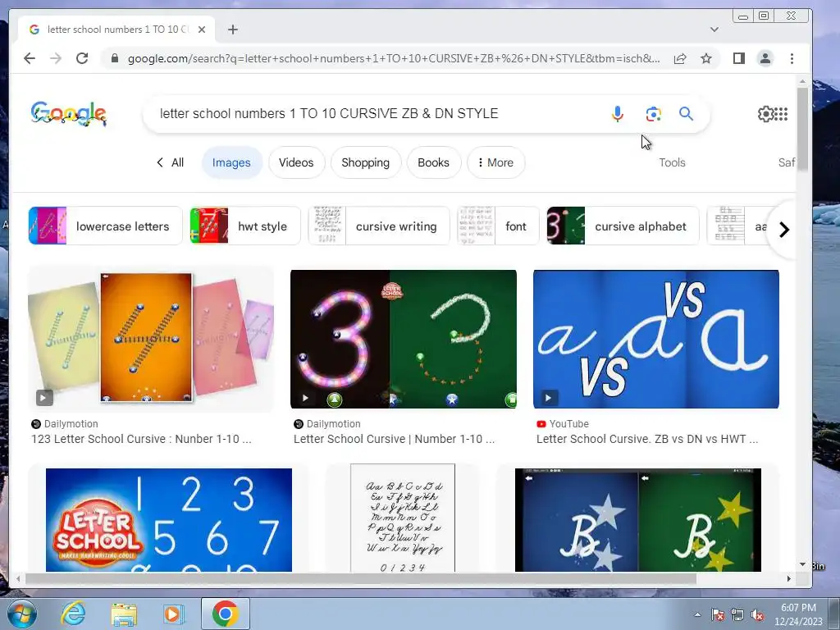Open '123 Letter School Cursive : Nunber 1-10' link
The image size is (840, 630).
pos(141,439)
